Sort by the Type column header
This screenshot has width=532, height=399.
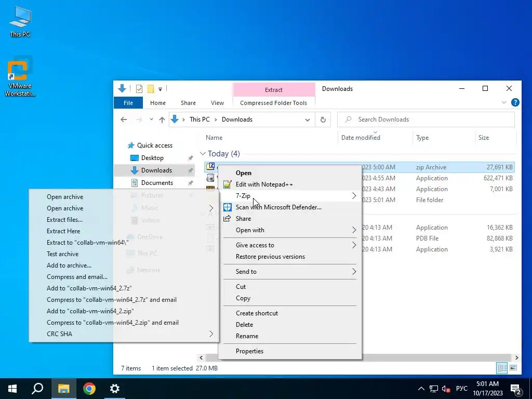(422, 137)
